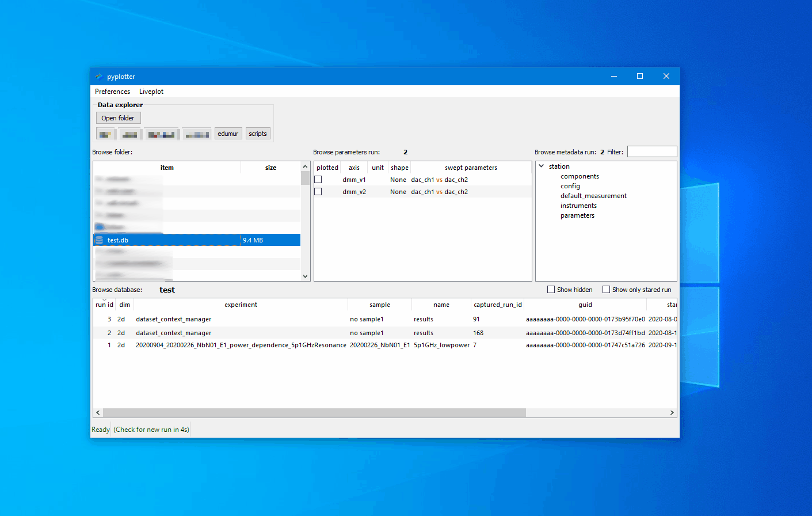Select the config metadata item

570,186
